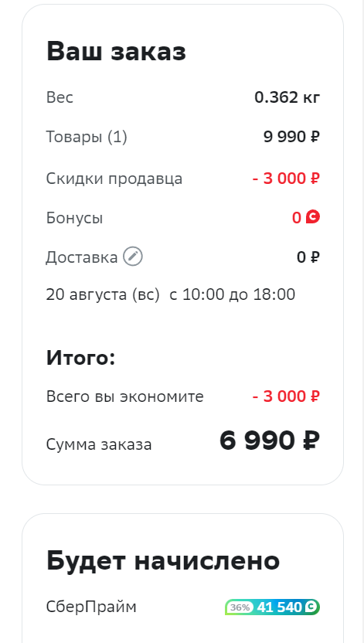
Task: Select the 'Ваш заказ' heading
Action: pos(117,52)
